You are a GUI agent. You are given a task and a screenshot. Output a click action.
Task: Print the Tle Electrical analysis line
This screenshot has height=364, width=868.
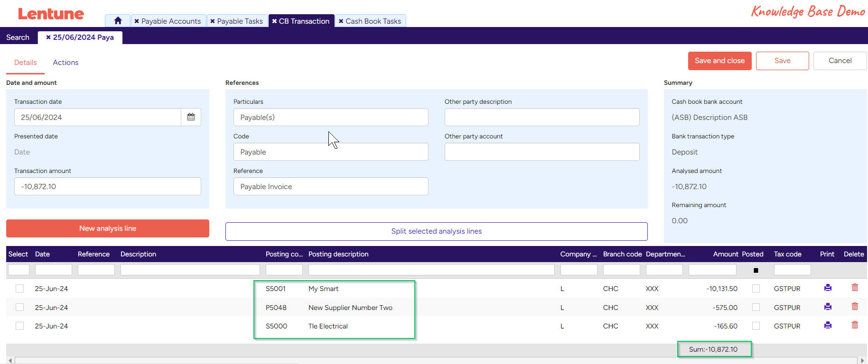click(828, 325)
